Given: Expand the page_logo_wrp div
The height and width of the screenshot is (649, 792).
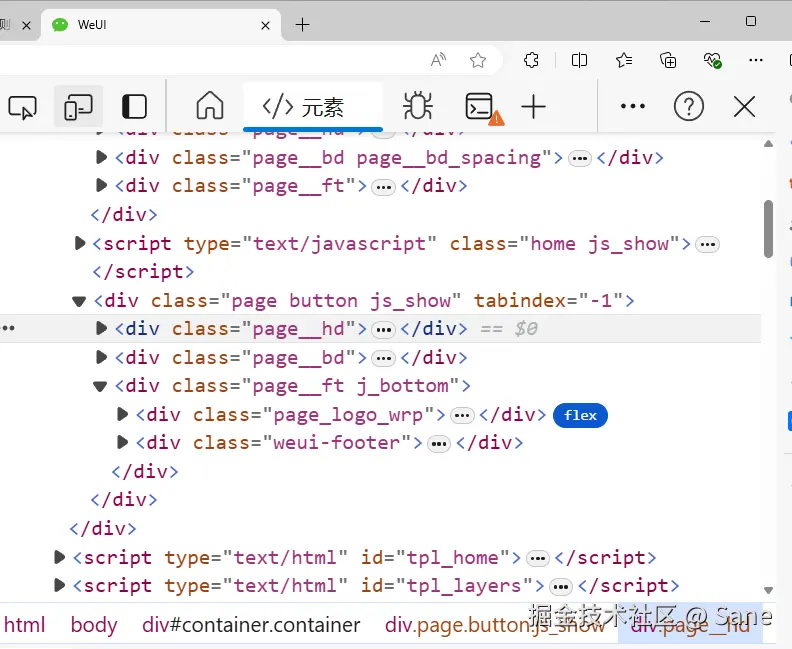Looking at the screenshot, I should tap(122, 414).
